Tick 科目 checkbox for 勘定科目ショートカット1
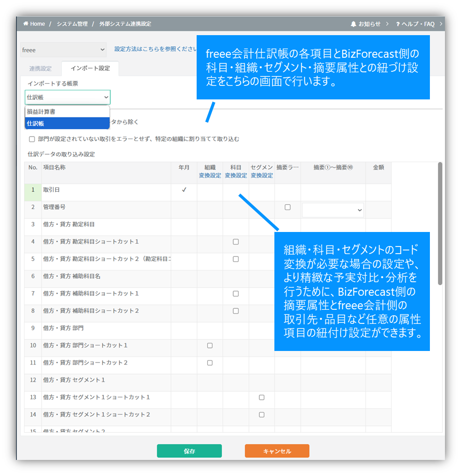 tap(236, 242)
